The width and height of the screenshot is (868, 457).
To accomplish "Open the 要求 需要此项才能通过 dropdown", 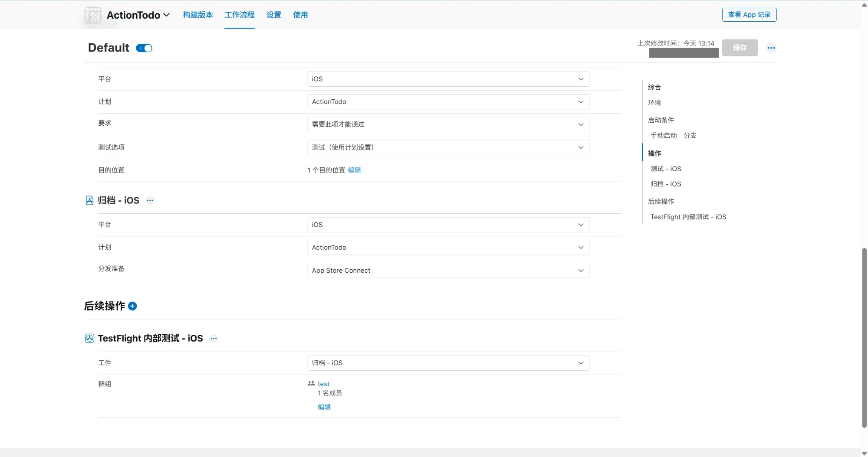I will [x=448, y=124].
